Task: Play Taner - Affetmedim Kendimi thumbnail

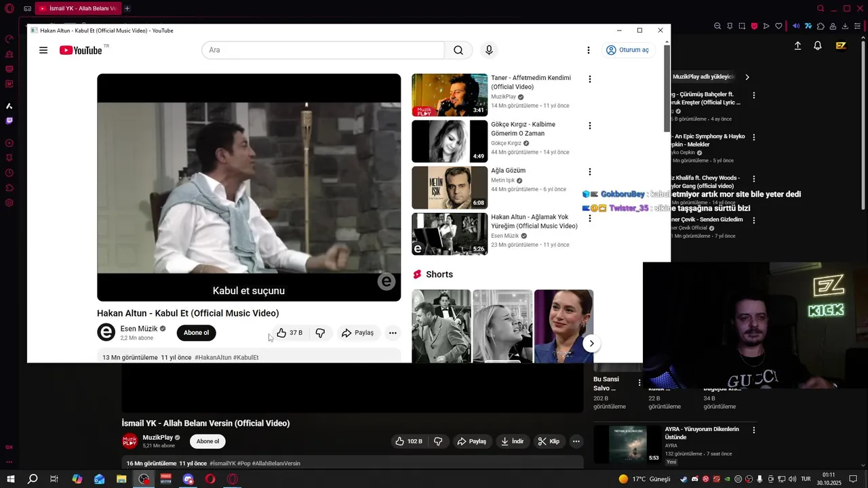Action: (x=450, y=95)
